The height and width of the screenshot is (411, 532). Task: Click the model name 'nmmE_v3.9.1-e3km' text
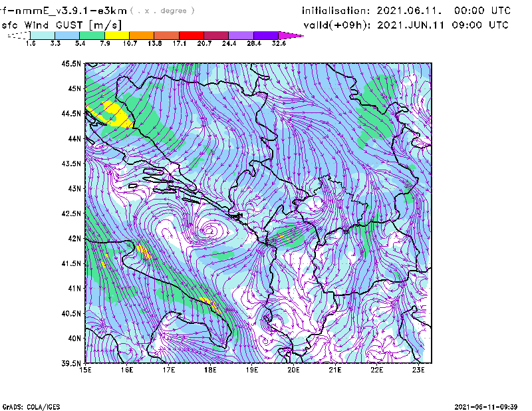[71, 11]
